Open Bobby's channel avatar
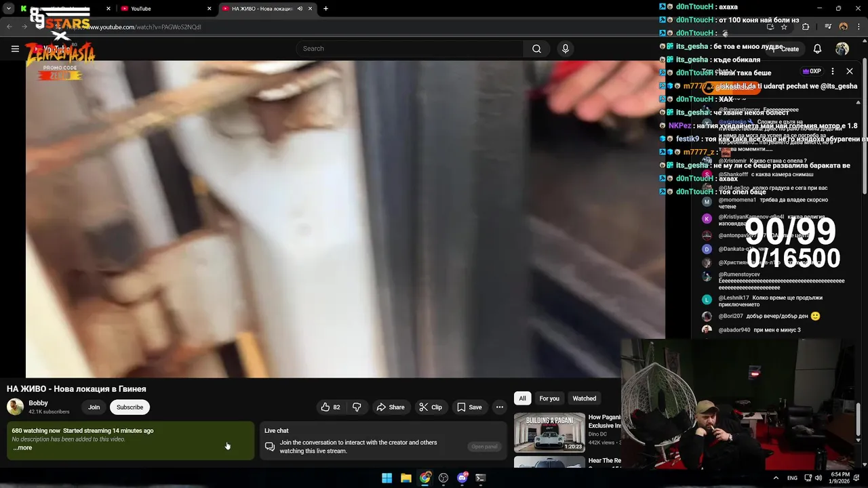This screenshot has height=488, width=868. [15, 407]
